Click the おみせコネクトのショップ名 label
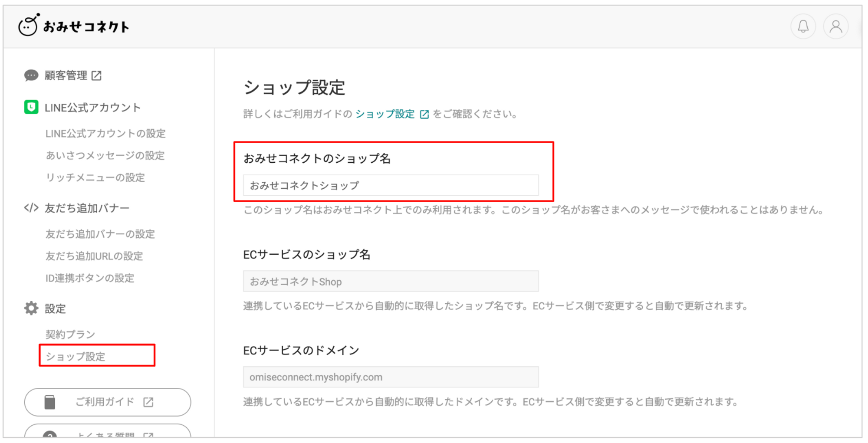Viewport: 868px width, 443px height. pyautogui.click(x=317, y=158)
